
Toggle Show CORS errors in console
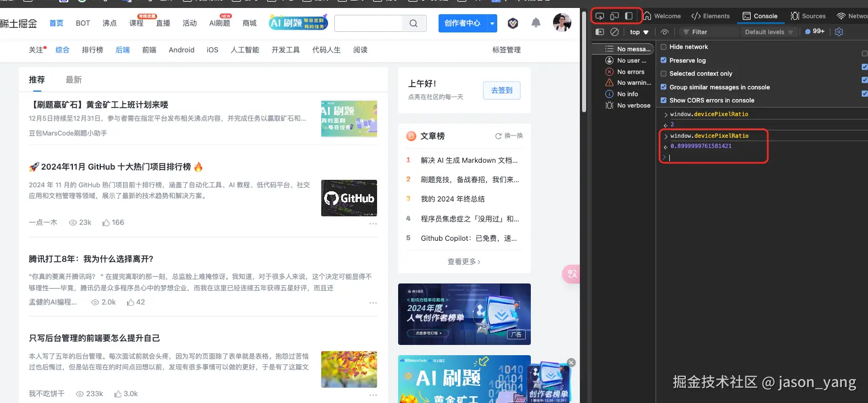point(664,100)
